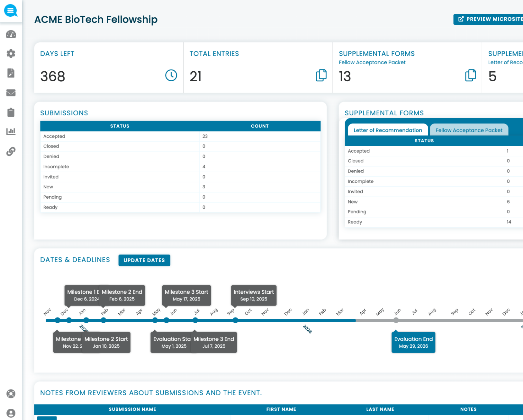Click the copy icon next to Total Entries
This screenshot has height=420, width=523.
(320, 76)
